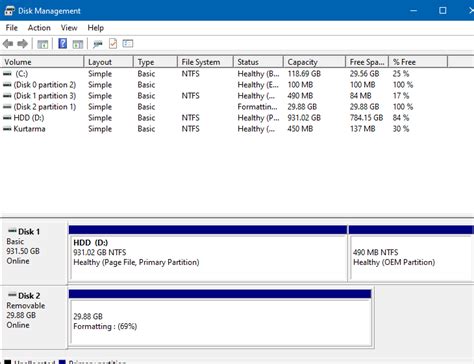Click the Settings list view toolbar icon
The height and width of the screenshot is (364, 474).
[128, 43]
